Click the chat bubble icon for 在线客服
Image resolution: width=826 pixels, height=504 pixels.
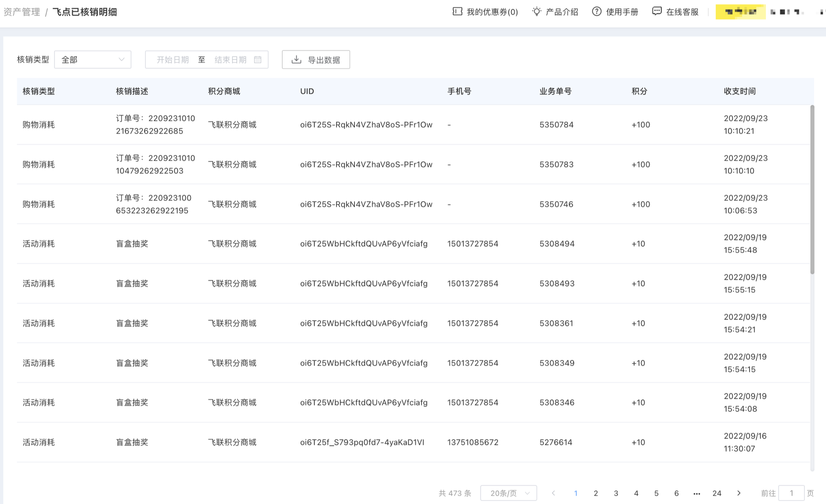click(657, 12)
